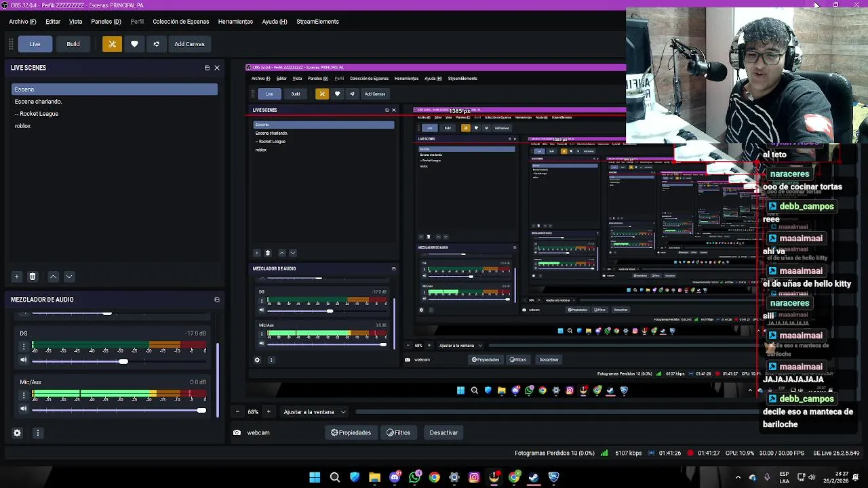This screenshot has width=868, height=488.
Task: Open the StreamElements menu
Action: 317,22
